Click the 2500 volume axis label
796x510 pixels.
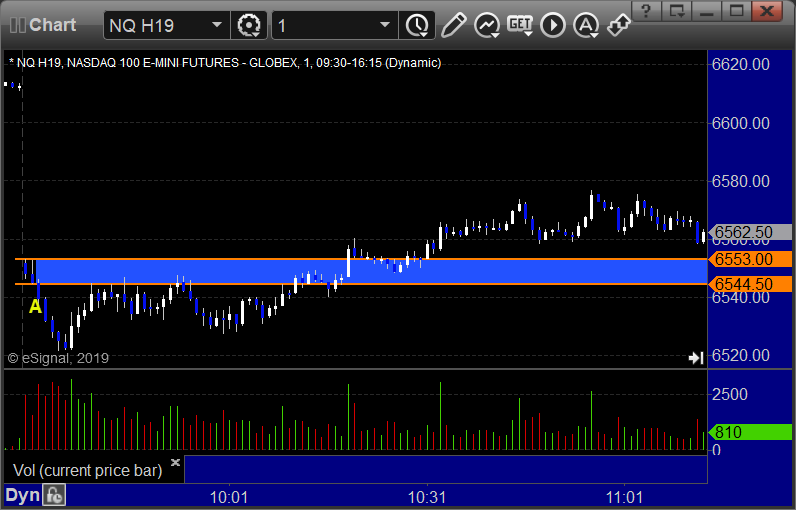729,394
